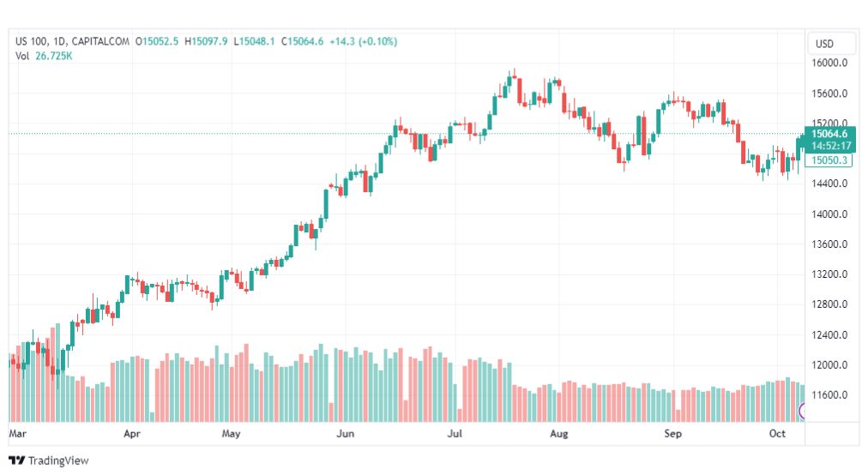Click the C15064.6 close value in legend
This screenshot has width=868, height=476.
(x=302, y=41)
